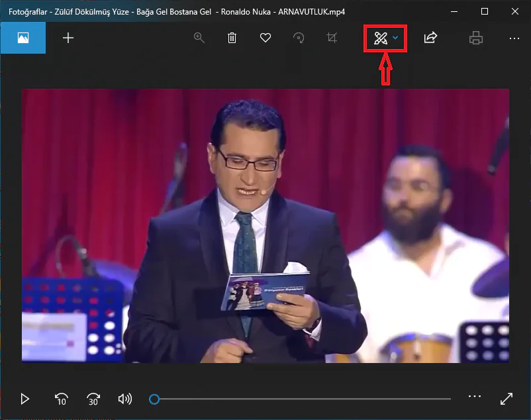This screenshot has width=531, height=420.
Task: Delete the video with trash icon
Action: pos(232,38)
